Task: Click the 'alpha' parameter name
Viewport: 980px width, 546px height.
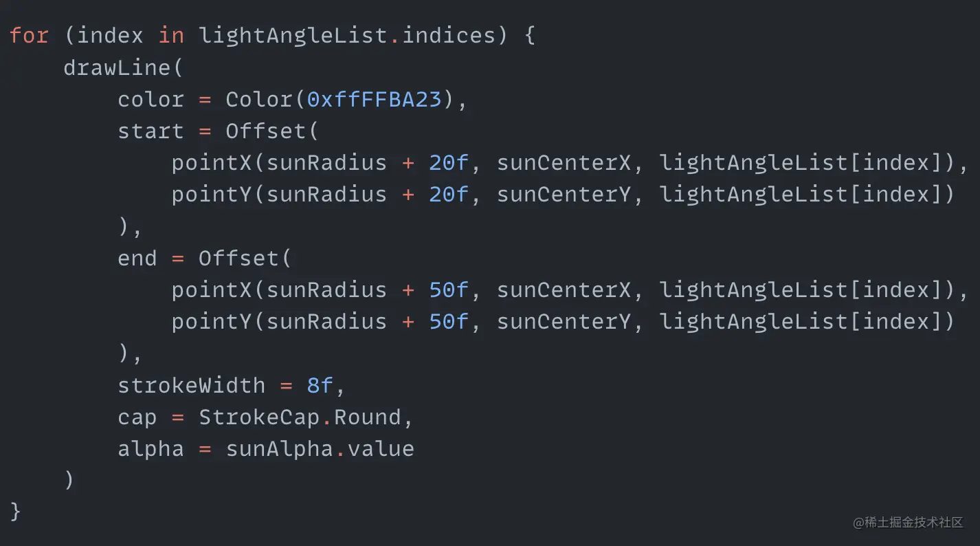Action: pyautogui.click(x=151, y=449)
